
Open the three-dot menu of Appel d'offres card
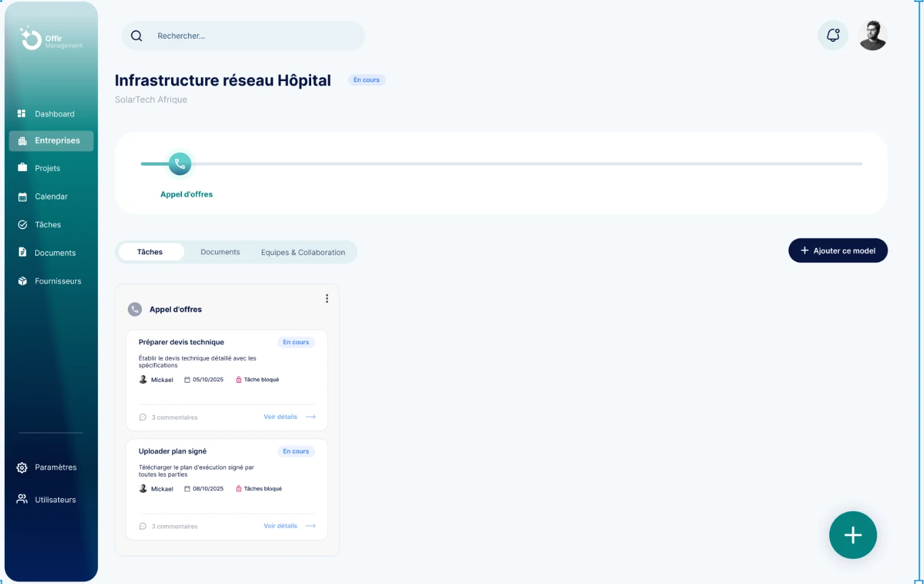(327, 298)
